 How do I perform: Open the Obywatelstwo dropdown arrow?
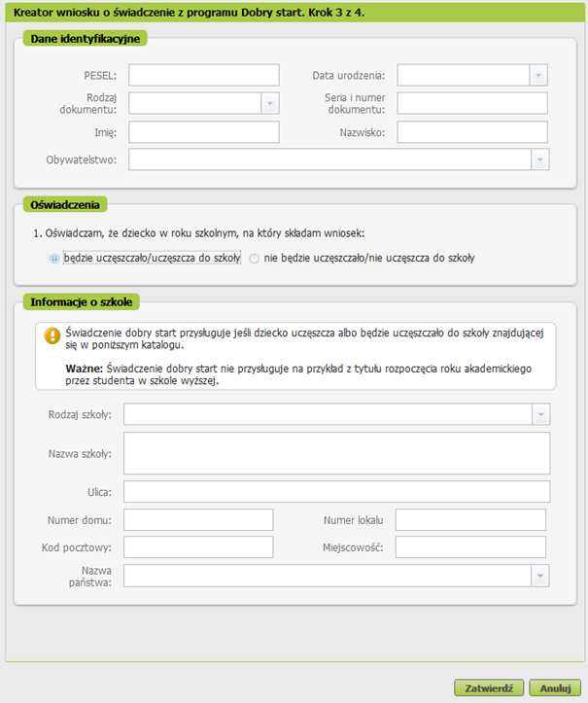click(540, 159)
